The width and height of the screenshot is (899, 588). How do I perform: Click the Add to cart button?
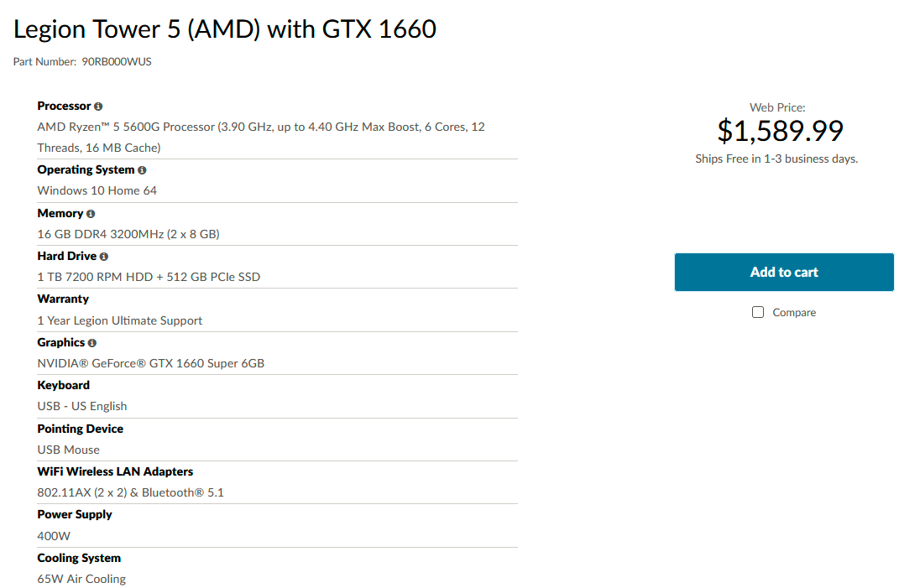[784, 273]
